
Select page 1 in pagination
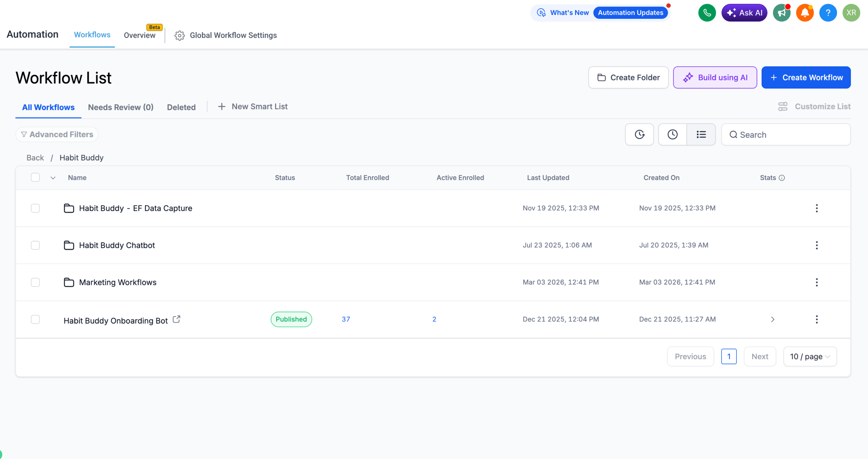(729, 356)
